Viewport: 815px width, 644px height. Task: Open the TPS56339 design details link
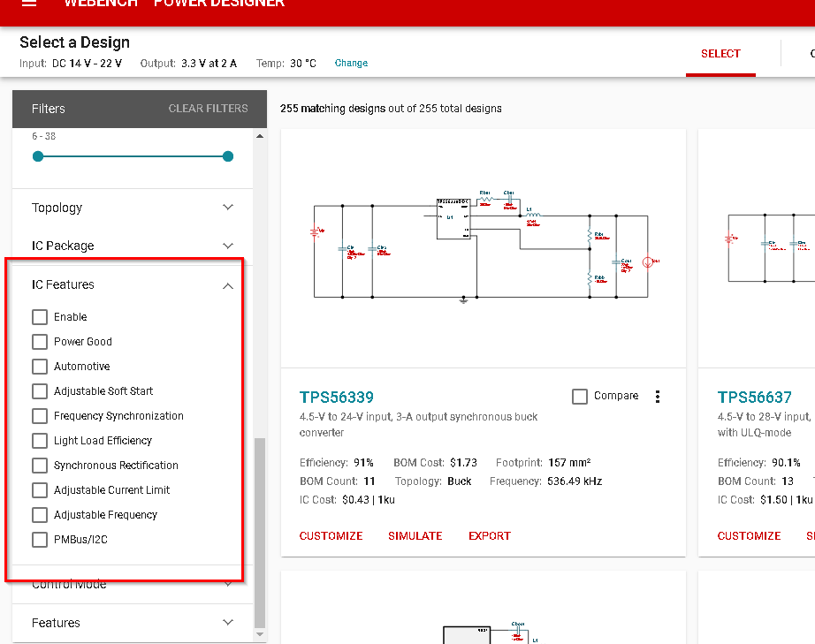click(336, 398)
